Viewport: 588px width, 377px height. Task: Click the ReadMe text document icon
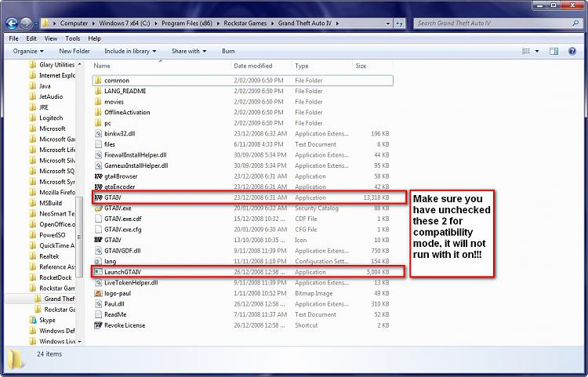[98, 314]
